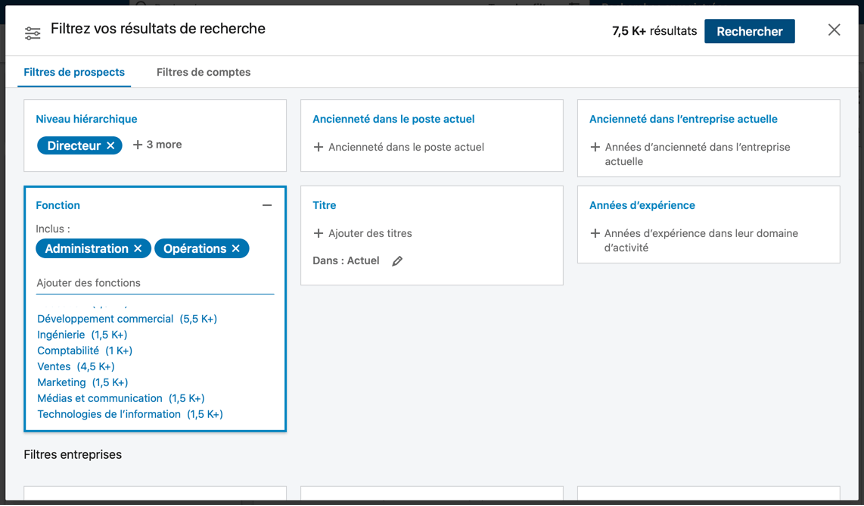The image size is (864, 506).
Task: Select Ventes (4,5 K+) function
Action: (x=76, y=367)
